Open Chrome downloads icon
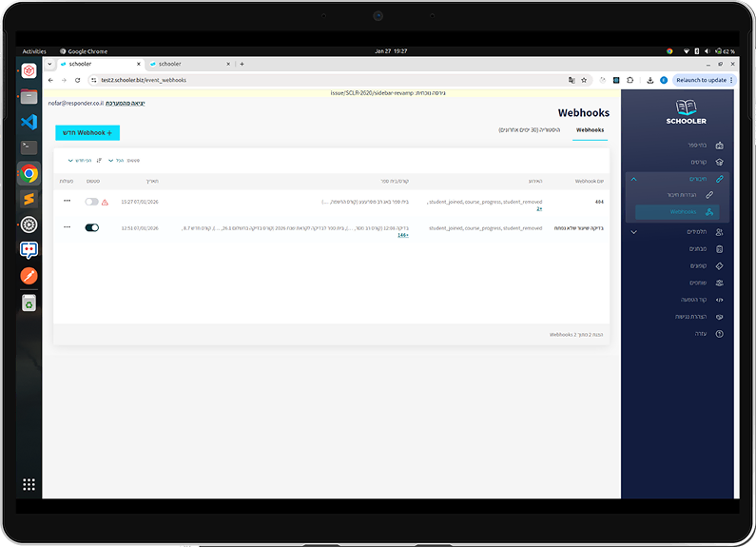The height and width of the screenshot is (547, 756). point(649,80)
